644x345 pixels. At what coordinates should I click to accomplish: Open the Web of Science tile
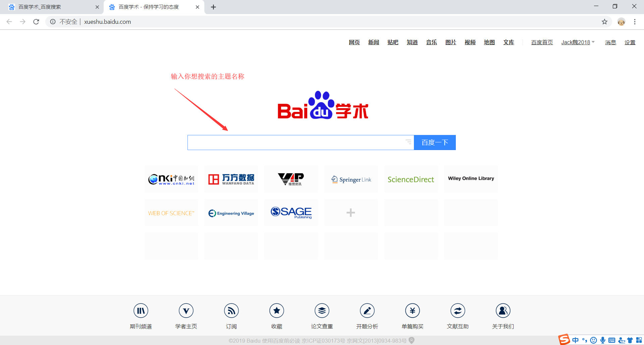pos(171,213)
